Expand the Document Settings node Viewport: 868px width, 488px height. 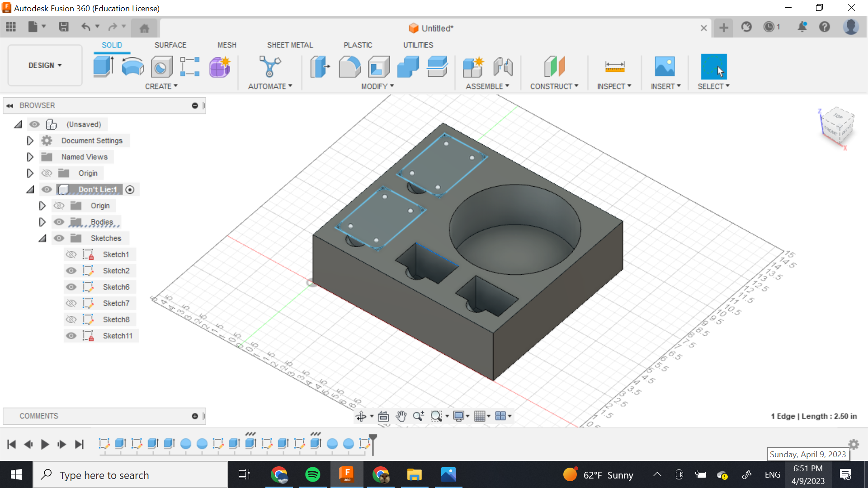pos(30,141)
